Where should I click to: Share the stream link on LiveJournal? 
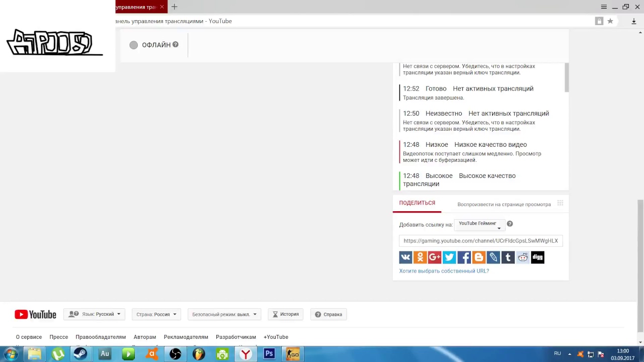coord(494,257)
